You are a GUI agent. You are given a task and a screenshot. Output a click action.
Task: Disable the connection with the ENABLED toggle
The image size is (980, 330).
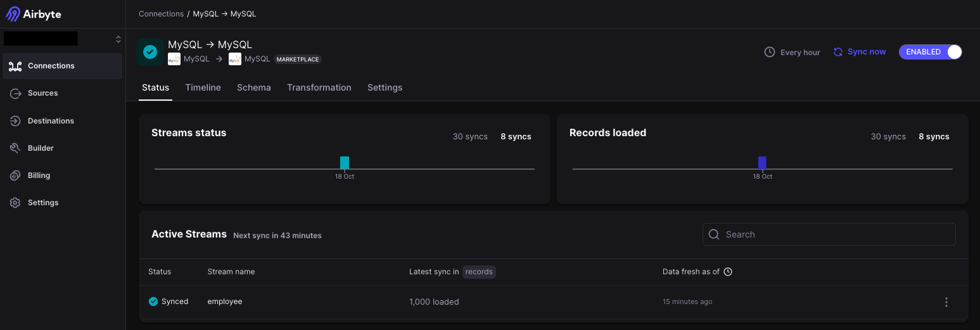(x=930, y=52)
